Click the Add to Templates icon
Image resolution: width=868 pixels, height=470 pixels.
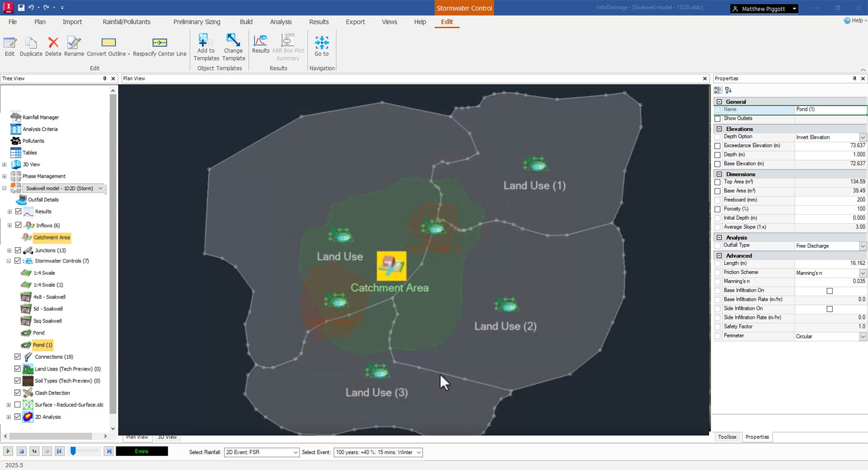pos(203,40)
